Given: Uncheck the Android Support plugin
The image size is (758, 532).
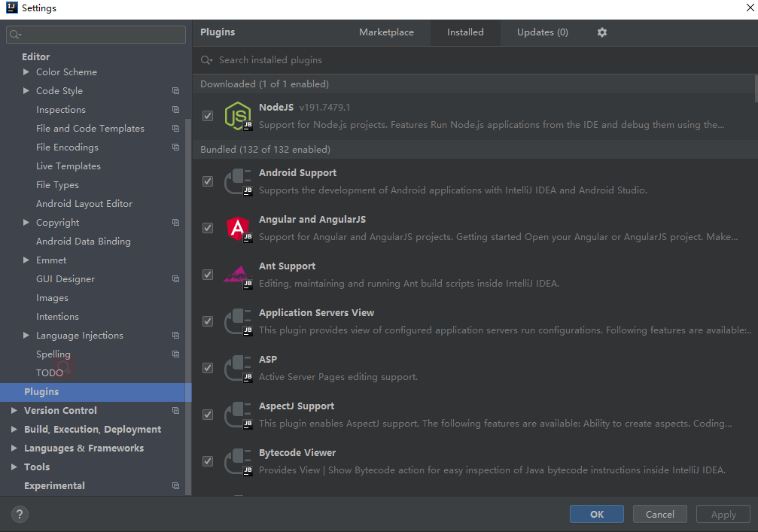Looking at the screenshot, I should [x=208, y=181].
